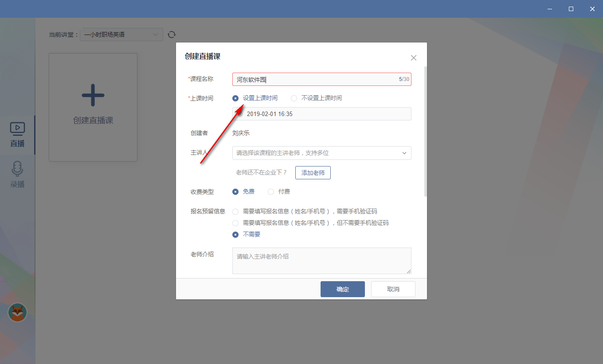Click the fox avatar in the bottom-left corner
The height and width of the screenshot is (364, 603).
[17, 312]
